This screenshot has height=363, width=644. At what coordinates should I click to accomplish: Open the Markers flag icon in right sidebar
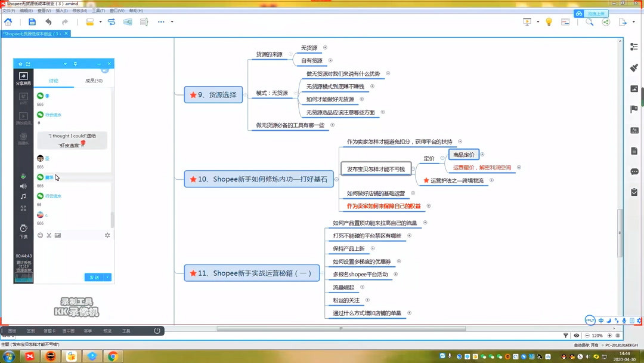pos(634,109)
